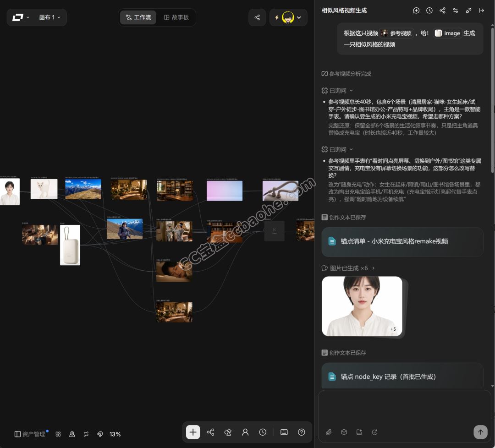Open the 画布 1 canvas dropdown
This screenshot has width=495, height=448.
point(49,17)
